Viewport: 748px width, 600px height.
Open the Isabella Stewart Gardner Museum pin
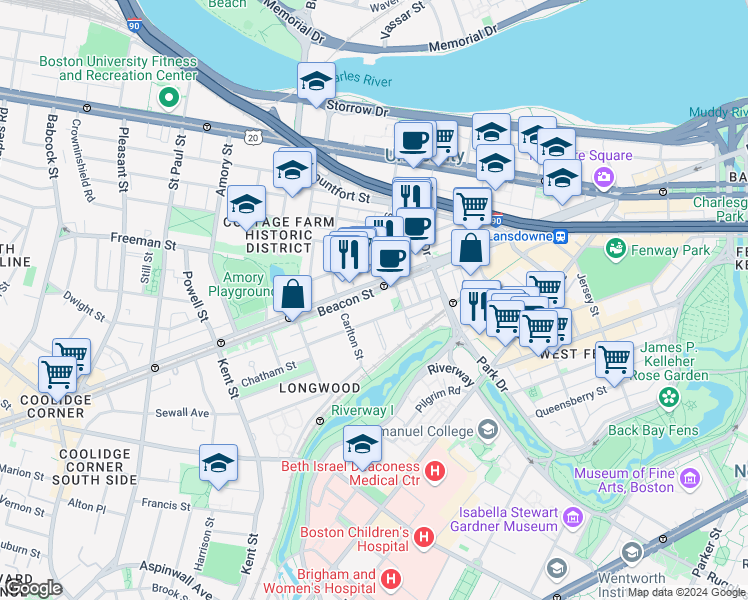(572, 517)
